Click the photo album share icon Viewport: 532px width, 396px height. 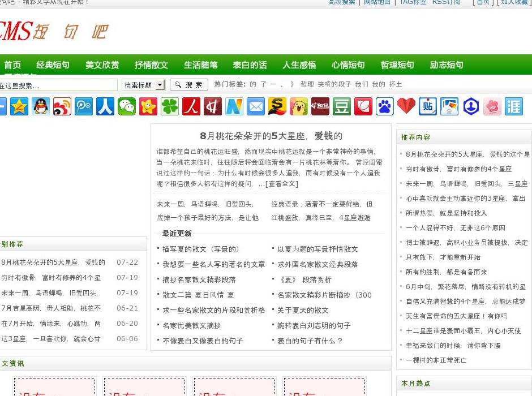[x=449, y=106]
